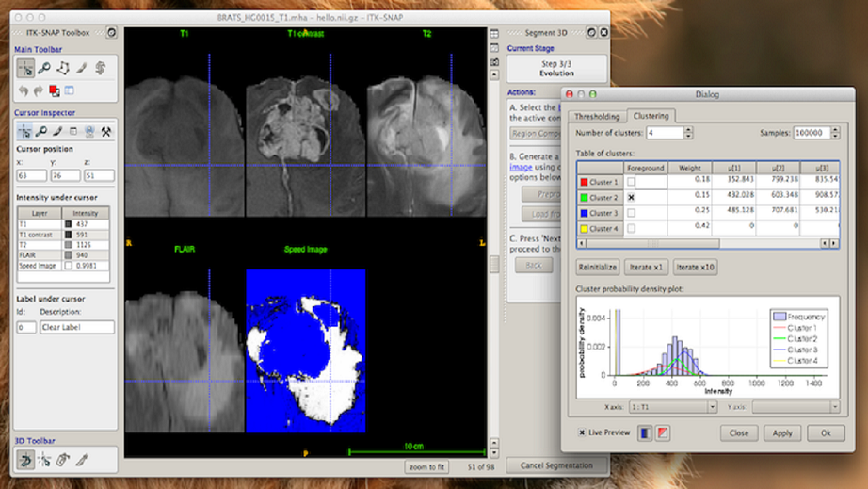Select the Snake segmentation tool in Main Toolbar
The height and width of the screenshot is (489, 868).
pos(100,68)
